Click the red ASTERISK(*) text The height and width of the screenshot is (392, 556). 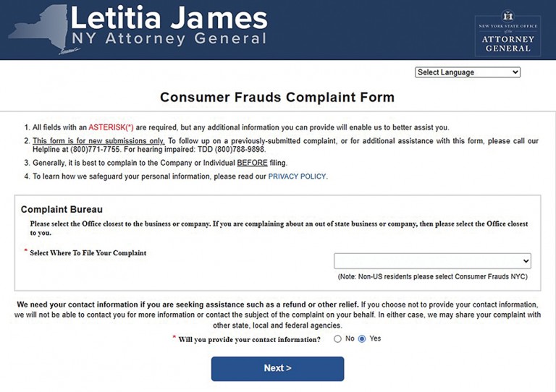coord(111,127)
